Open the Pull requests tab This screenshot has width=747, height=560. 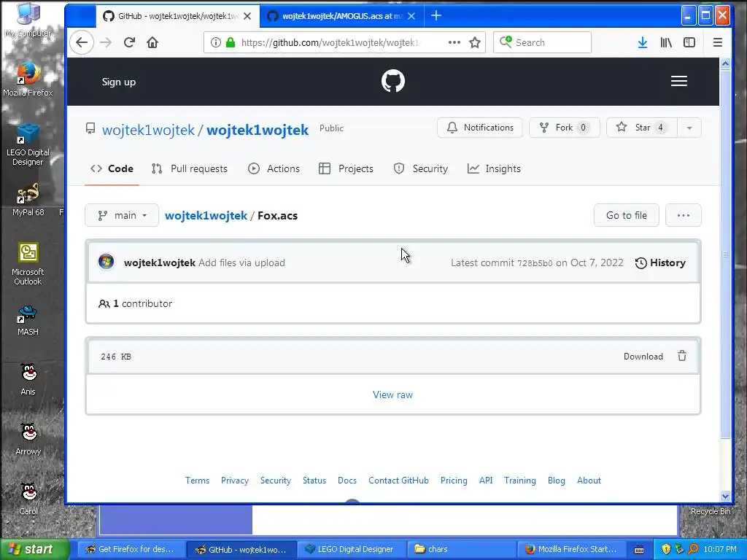click(190, 168)
